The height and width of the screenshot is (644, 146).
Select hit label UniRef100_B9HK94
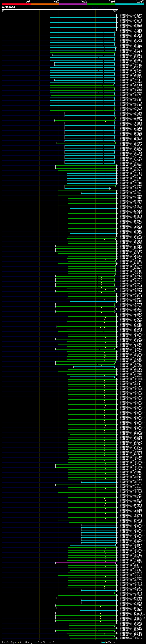[131, 120]
